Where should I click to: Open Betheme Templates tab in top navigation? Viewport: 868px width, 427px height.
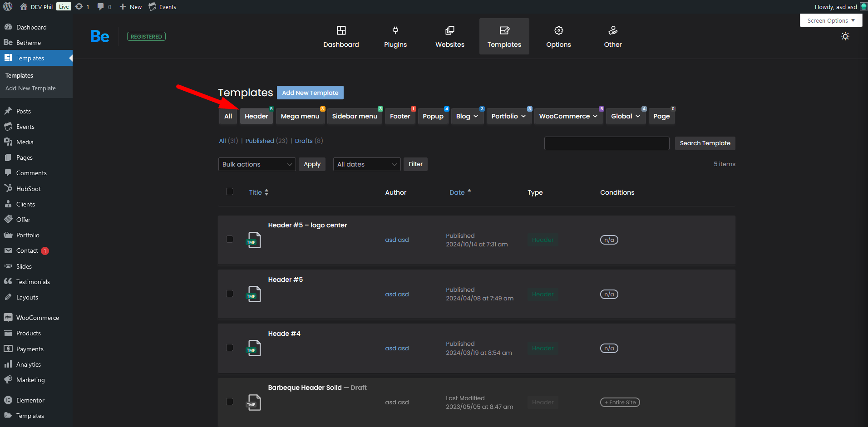click(x=504, y=36)
